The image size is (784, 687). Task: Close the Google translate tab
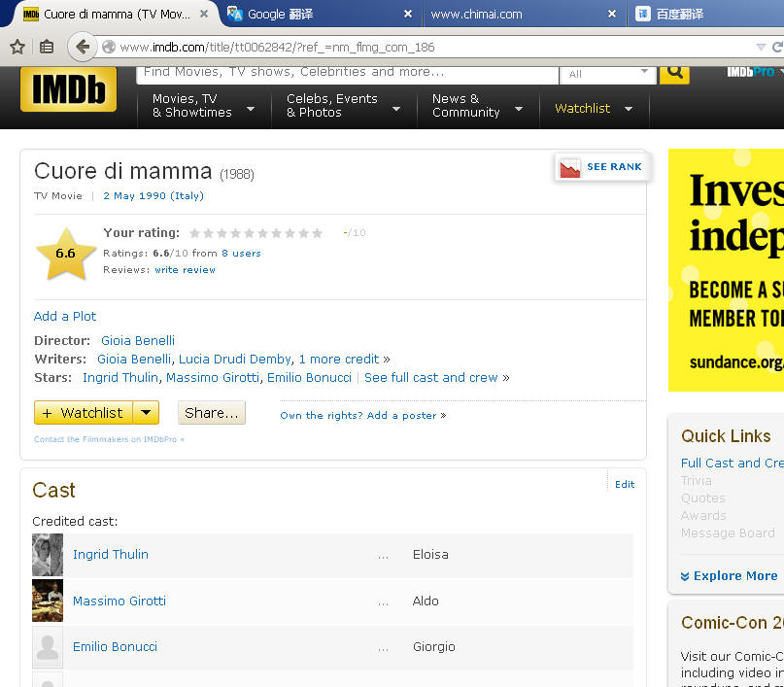coord(408,14)
